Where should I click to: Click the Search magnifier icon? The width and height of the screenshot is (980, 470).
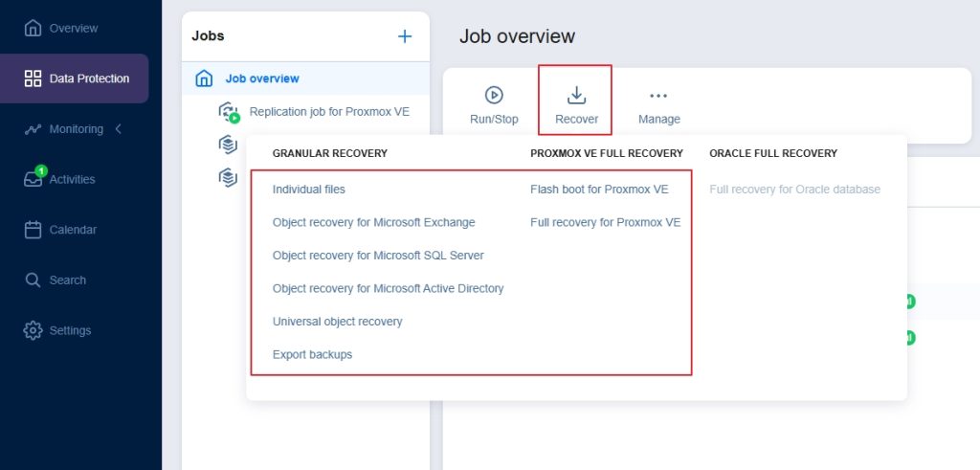33,280
